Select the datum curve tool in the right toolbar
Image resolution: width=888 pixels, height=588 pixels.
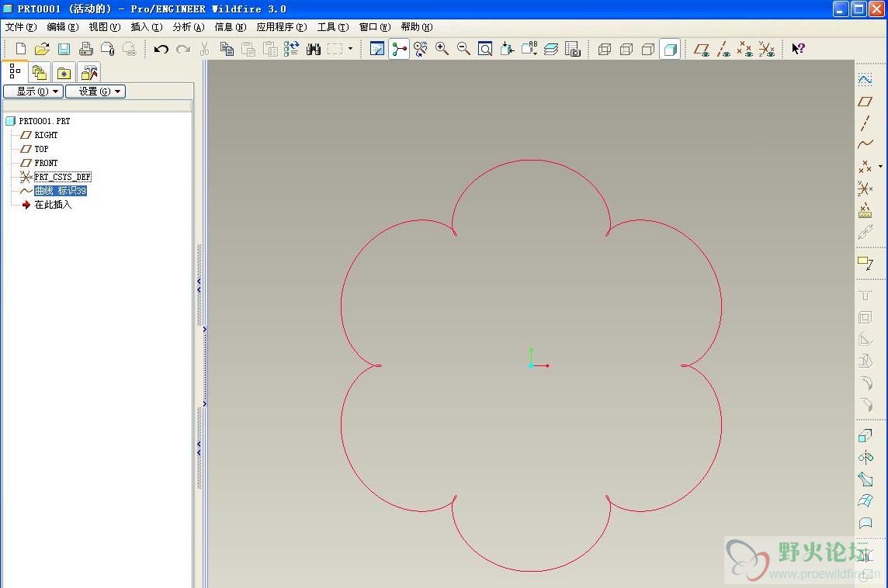click(865, 144)
